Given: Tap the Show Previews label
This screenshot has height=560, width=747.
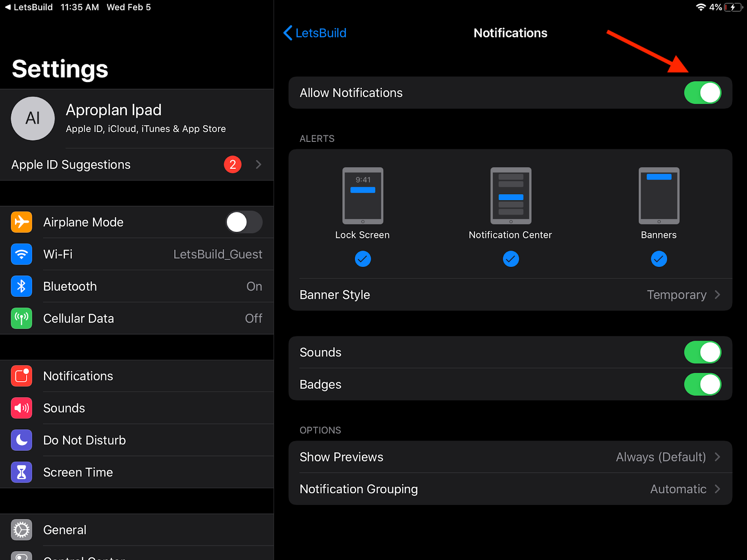Looking at the screenshot, I should pyautogui.click(x=341, y=457).
